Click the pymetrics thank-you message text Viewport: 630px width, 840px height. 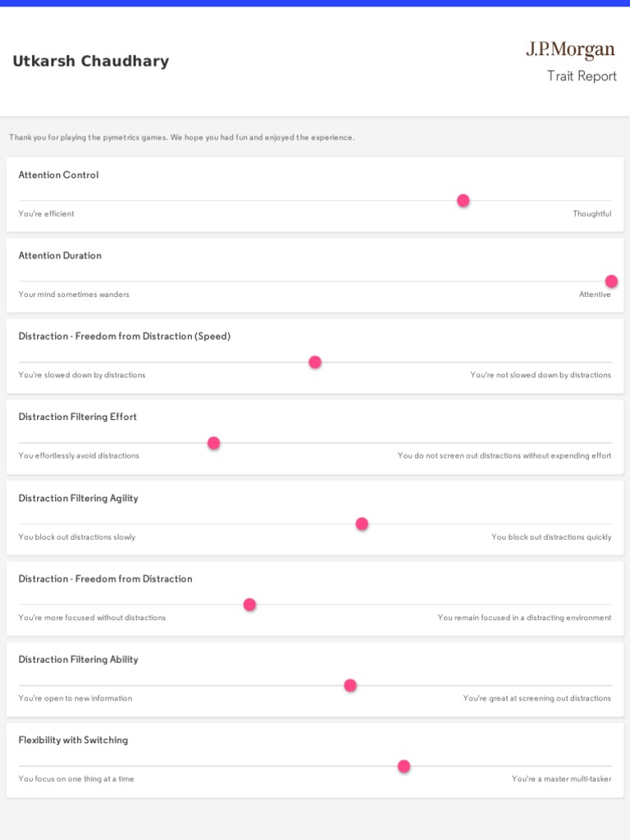pos(182,138)
